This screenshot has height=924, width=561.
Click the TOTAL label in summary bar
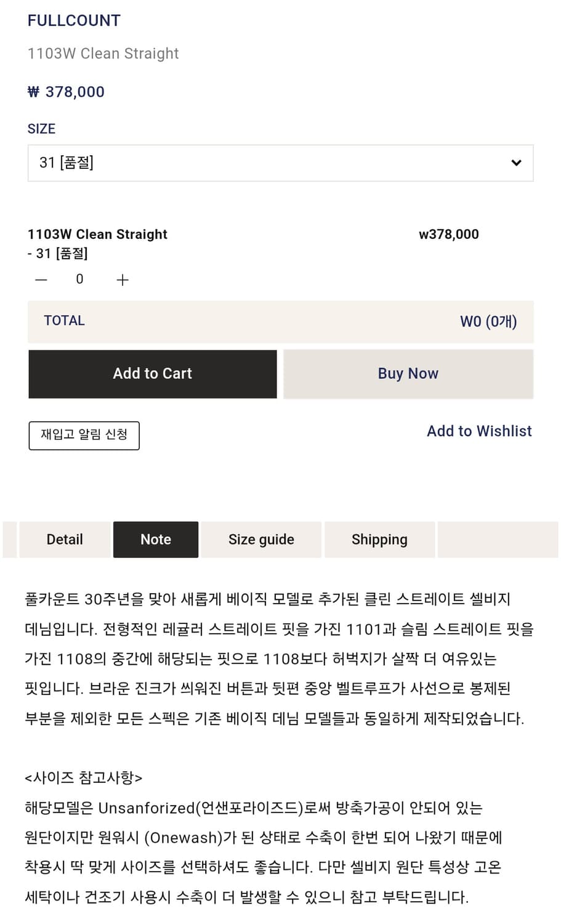click(x=64, y=320)
